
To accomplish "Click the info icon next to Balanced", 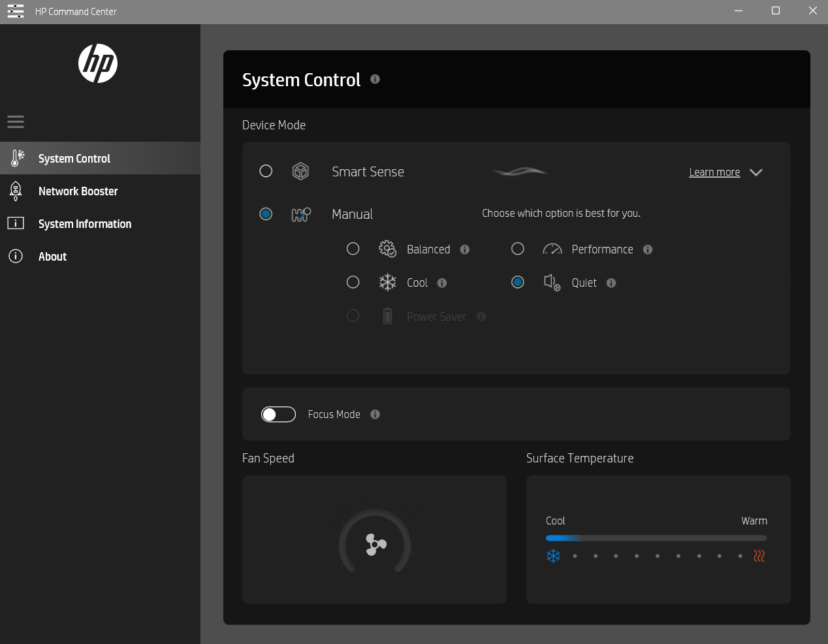I will tap(465, 250).
